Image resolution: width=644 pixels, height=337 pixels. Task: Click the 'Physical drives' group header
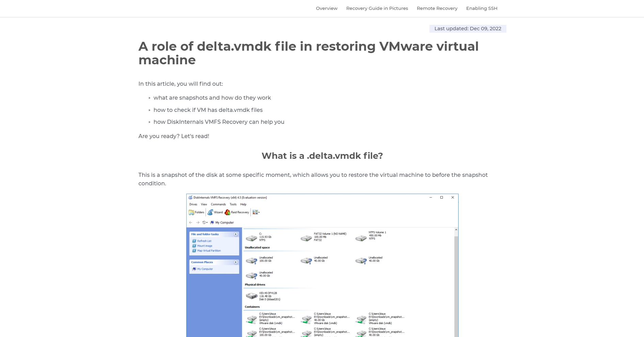pos(255,285)
